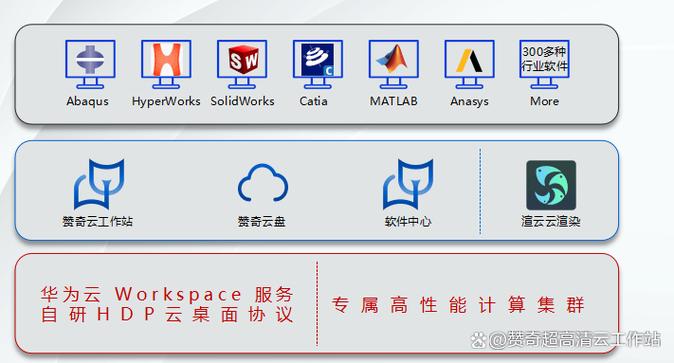Click the 赞奇云盘 text label
Image resolution: width=674 pixels, height=363 pixels.
tap(262, 221)
